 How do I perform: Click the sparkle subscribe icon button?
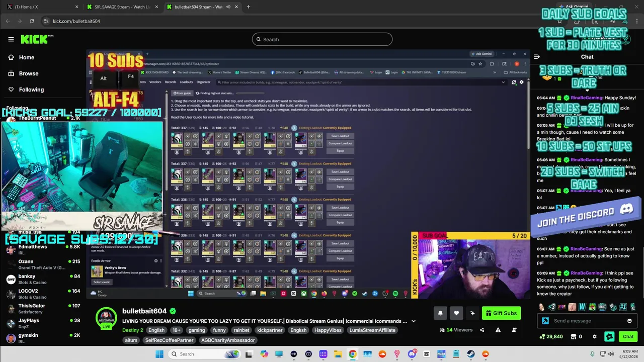click(x=472, y=313)
